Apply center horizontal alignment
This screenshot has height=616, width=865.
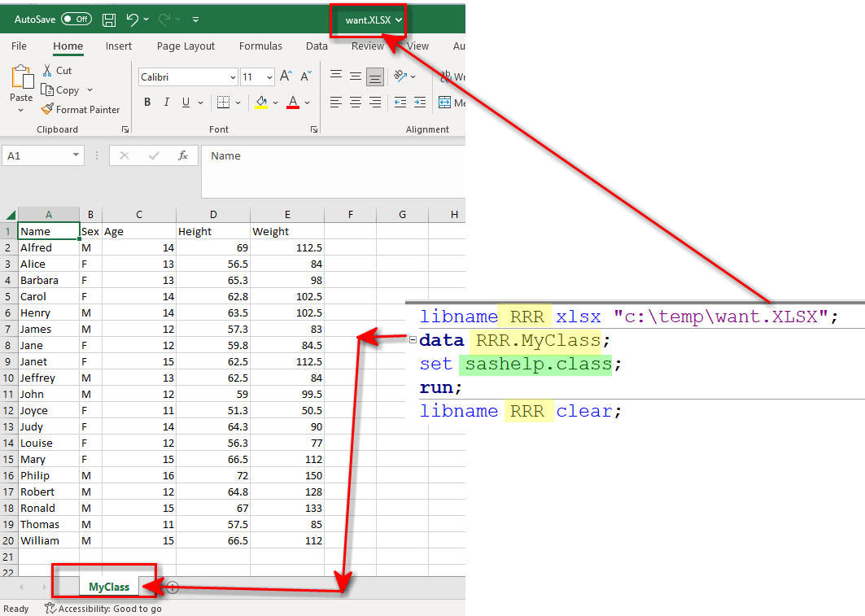coord(356,103)
